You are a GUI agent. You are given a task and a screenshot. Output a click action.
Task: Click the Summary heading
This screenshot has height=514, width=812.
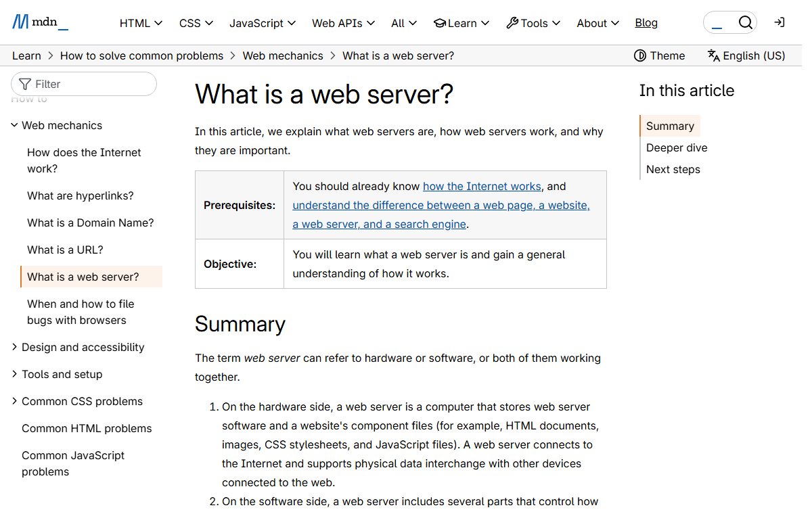click(240, 324)
